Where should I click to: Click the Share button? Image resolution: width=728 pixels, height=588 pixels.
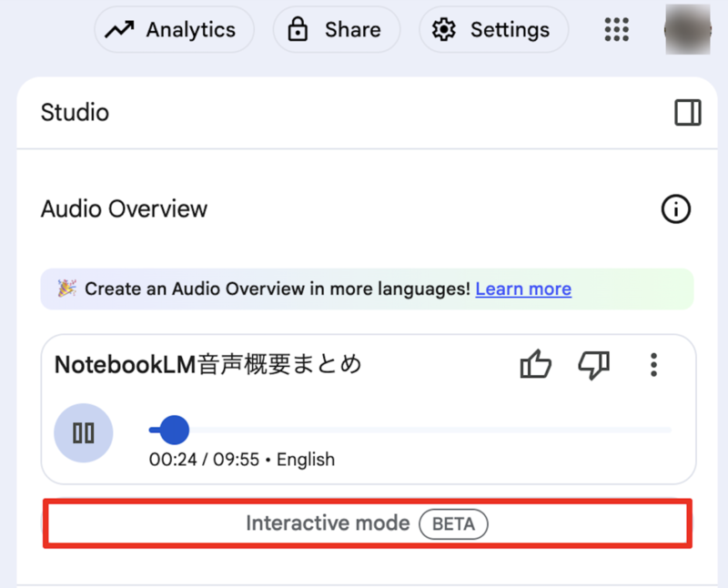[x=336, y=30]
